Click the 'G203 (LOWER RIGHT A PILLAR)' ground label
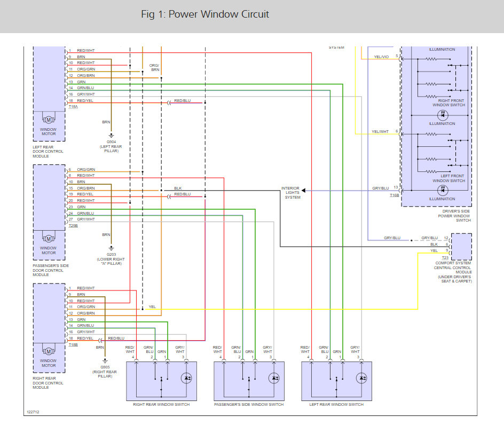Image resolution: width=504 pixels, height=432 pixels. click(111, 259)
